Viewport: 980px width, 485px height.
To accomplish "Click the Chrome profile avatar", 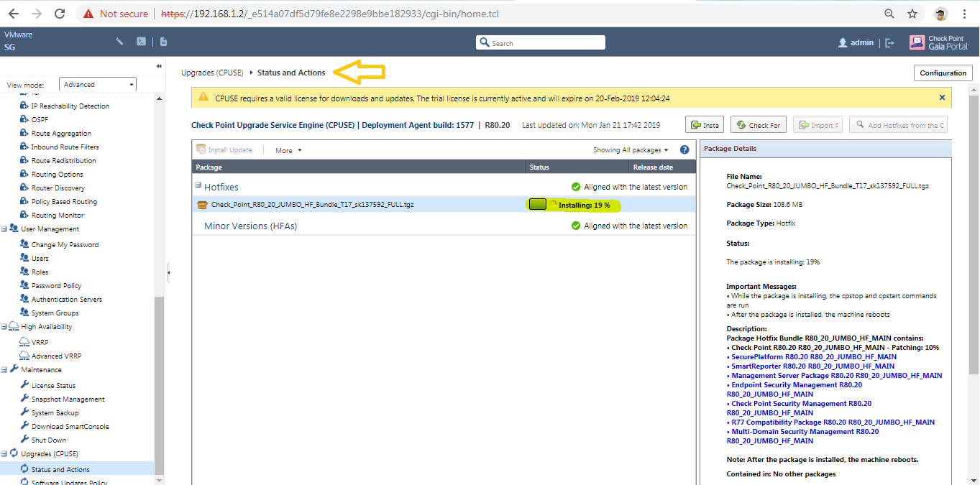I will click(x=940, y=14).
